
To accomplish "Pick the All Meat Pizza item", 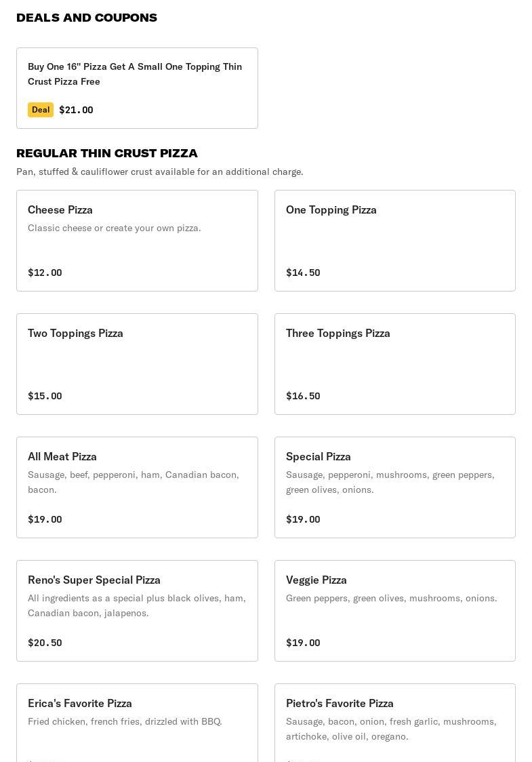I will tap(137, 487).
